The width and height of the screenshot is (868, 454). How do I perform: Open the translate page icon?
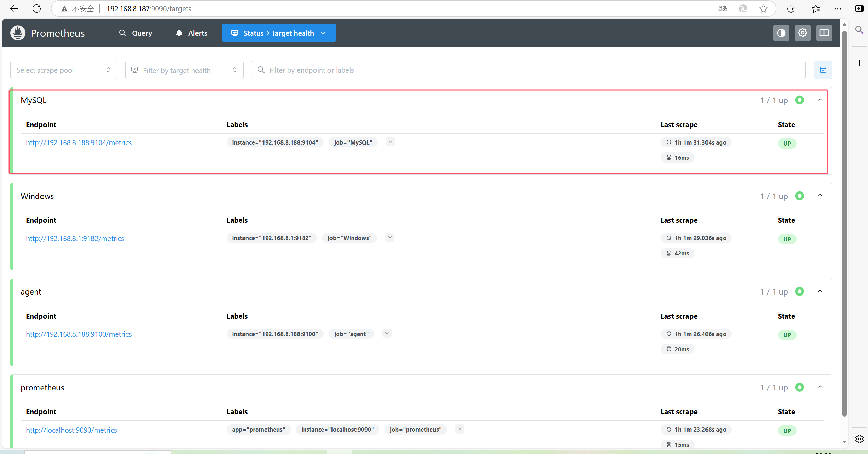click(x=722, y=9)
